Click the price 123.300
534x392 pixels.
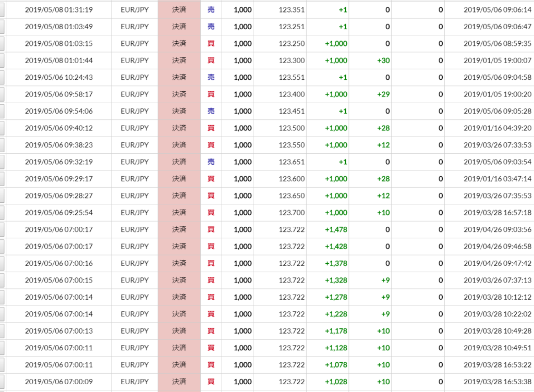coord(292,60)
